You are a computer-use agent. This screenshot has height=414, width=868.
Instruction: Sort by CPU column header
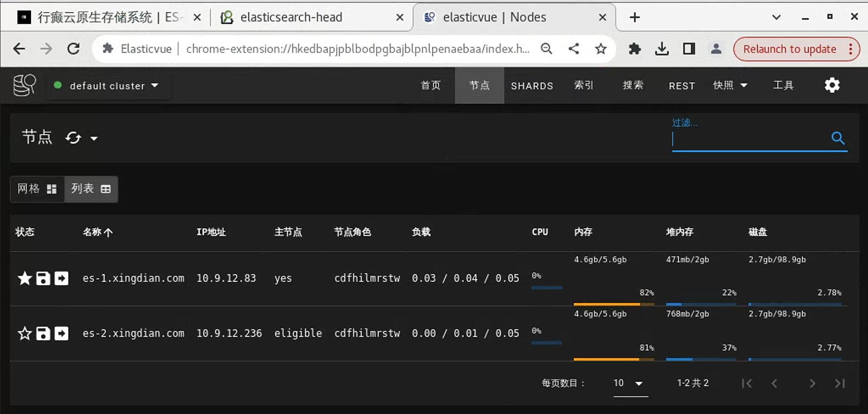[540, 232]
